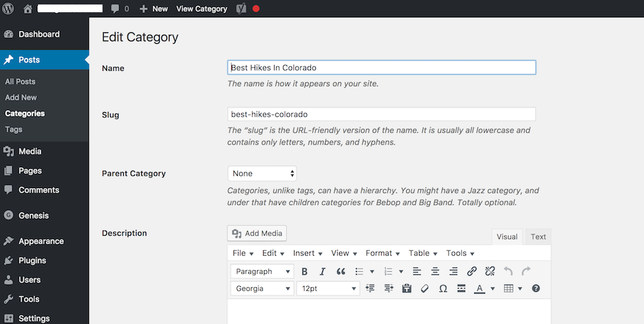Image resolution: width=644 pixels, height=324 pixels.
Task: Switch to the Text editor tab
Action: 538,237
